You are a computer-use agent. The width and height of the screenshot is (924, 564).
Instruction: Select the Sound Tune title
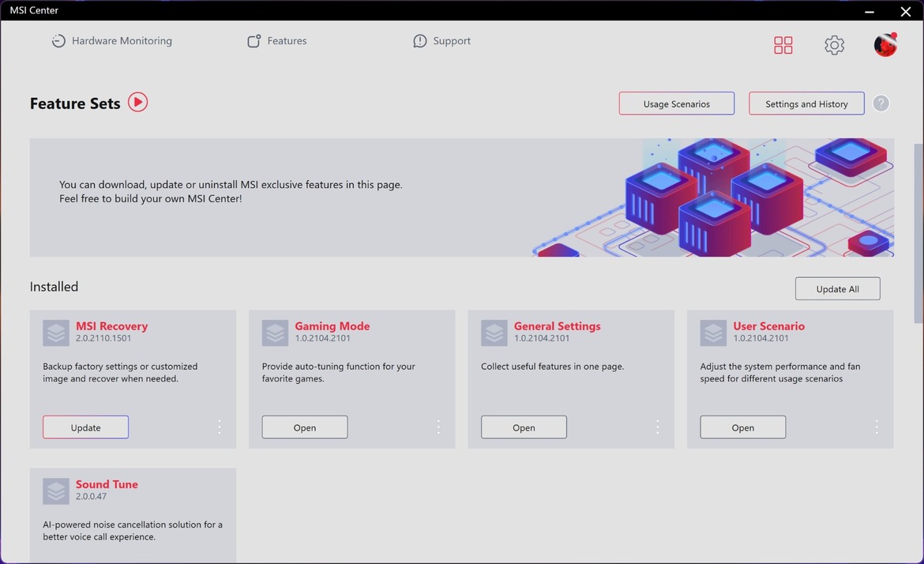(x=107, y=484)
